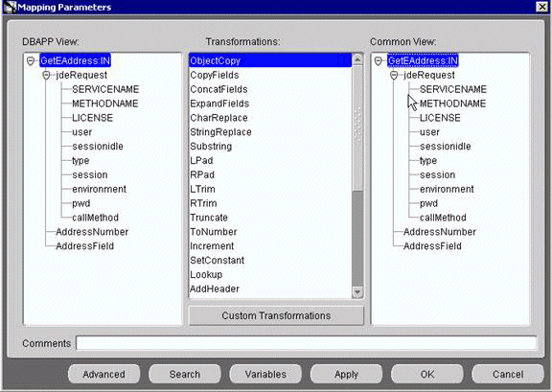Choose CopyFields transformation
This screenshot has width=552, height=392.
click(x=270, y=75)
